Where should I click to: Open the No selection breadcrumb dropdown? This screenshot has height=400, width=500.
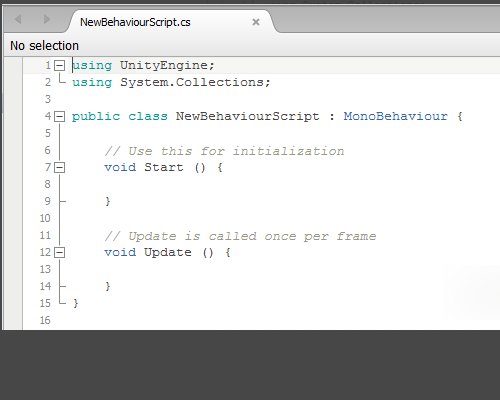[x=44, y=46]
